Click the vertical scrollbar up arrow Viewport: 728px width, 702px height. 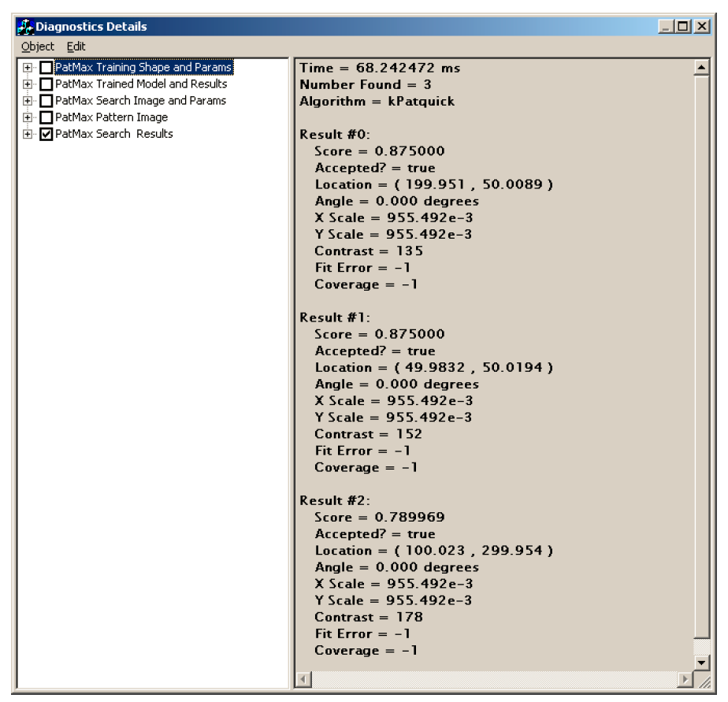coord(701,68)
